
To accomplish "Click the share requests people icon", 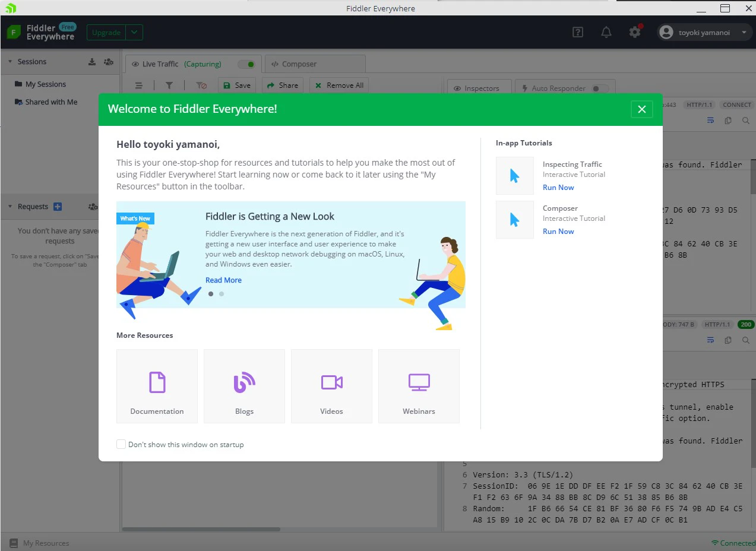I will tap(93, 207).
